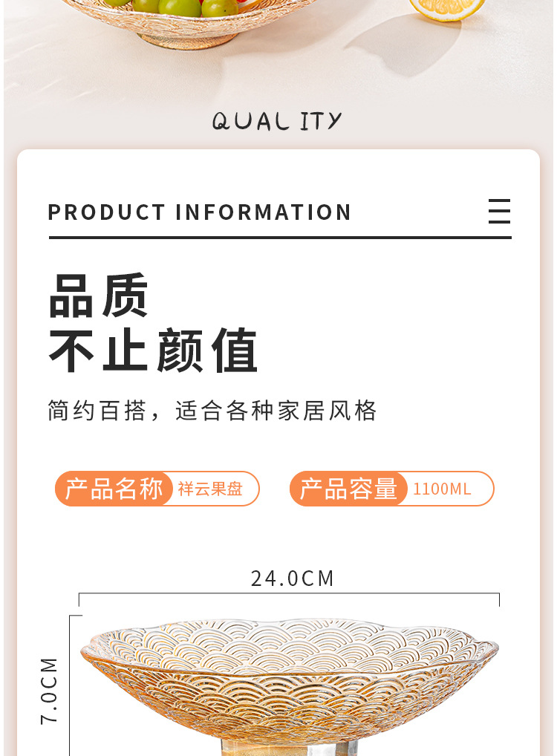Click the 24.0CM width dimension label

[x=293, y=579]
